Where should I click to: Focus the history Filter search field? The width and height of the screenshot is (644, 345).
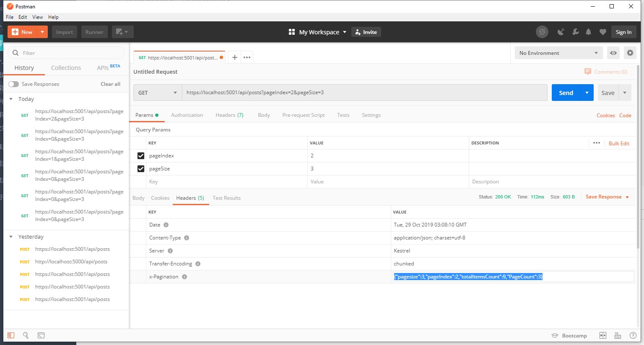pos(66,53)
